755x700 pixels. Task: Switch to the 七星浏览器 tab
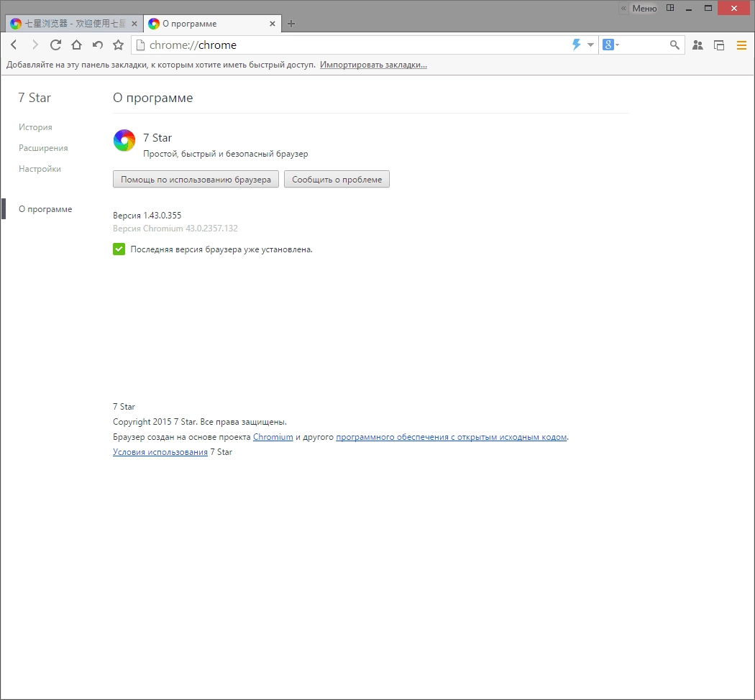pyautogui.click(x=74, y=24)
